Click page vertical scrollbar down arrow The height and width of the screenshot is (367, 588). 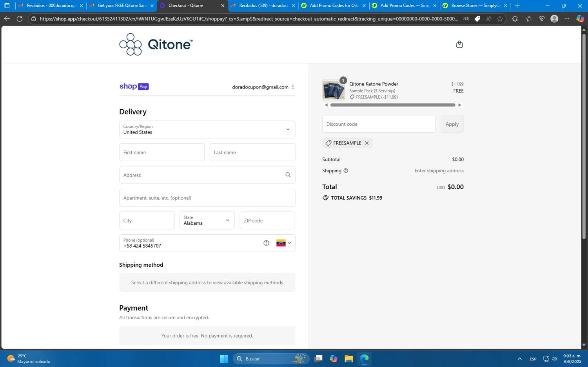pos(584,345)
